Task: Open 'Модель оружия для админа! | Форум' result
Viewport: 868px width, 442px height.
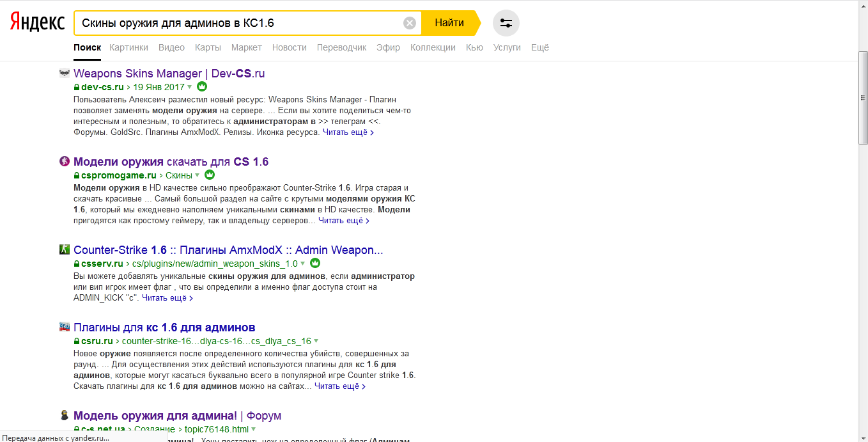Action: click(x=178, y=416)
